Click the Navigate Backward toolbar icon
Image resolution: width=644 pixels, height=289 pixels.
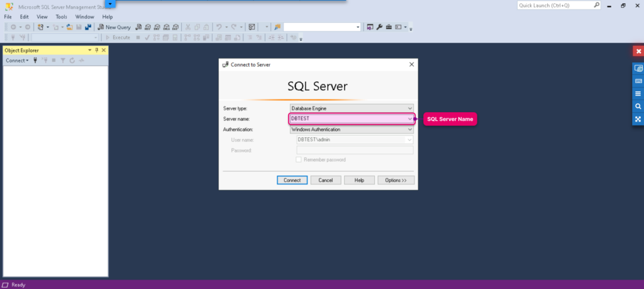13,27
